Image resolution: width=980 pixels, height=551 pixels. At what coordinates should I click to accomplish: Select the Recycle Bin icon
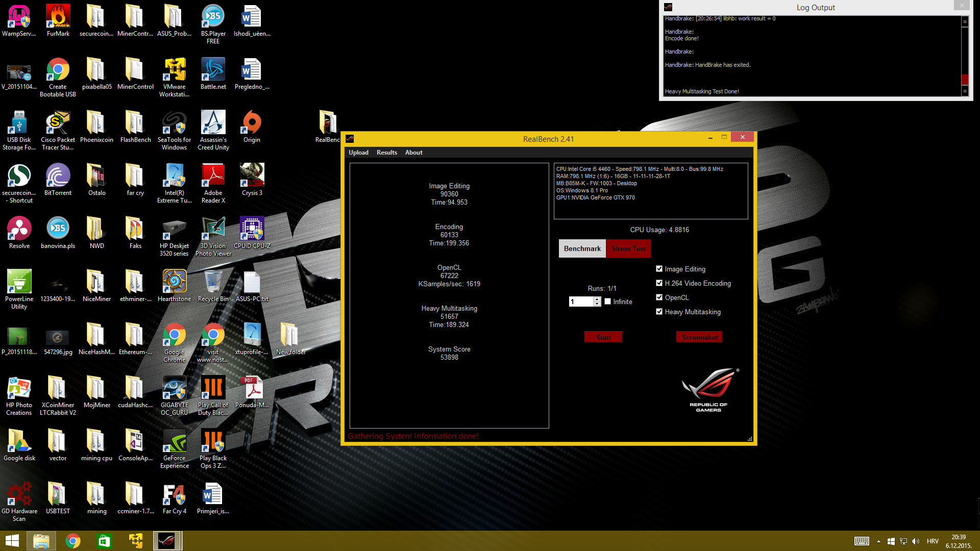(x=213, y=286)
